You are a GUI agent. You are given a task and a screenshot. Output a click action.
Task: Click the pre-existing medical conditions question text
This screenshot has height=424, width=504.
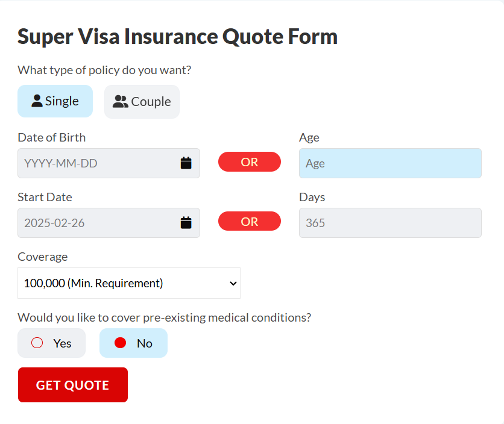tap(164, 317)
